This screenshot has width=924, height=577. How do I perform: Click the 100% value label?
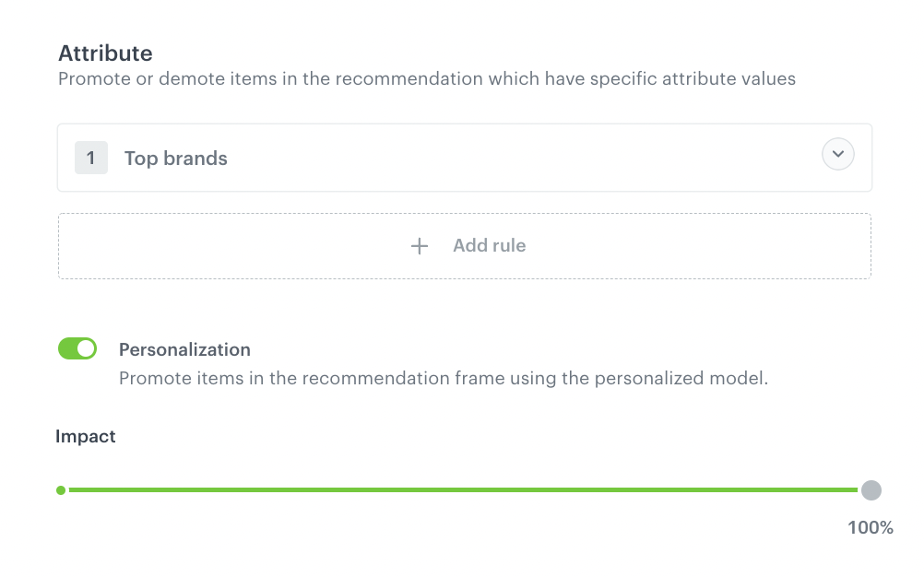(870, 527)
